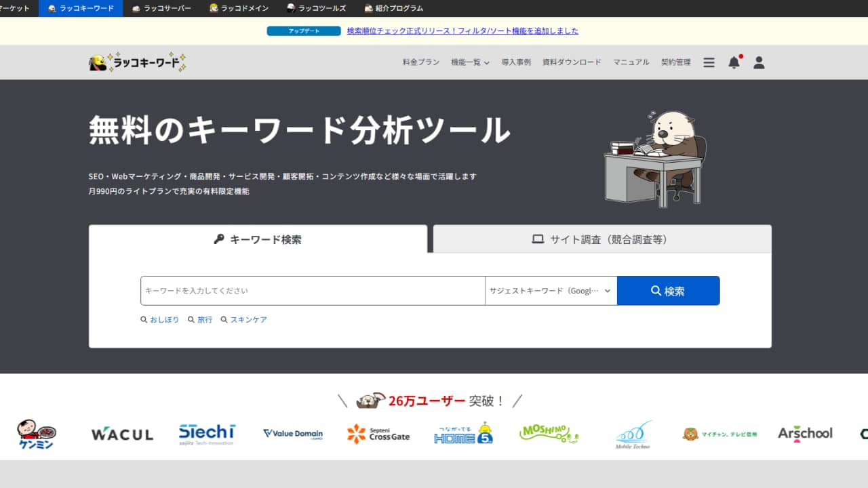Select the サイト調査（競合調査等） tab
This screenshot has width=868, height=488.
602,239
